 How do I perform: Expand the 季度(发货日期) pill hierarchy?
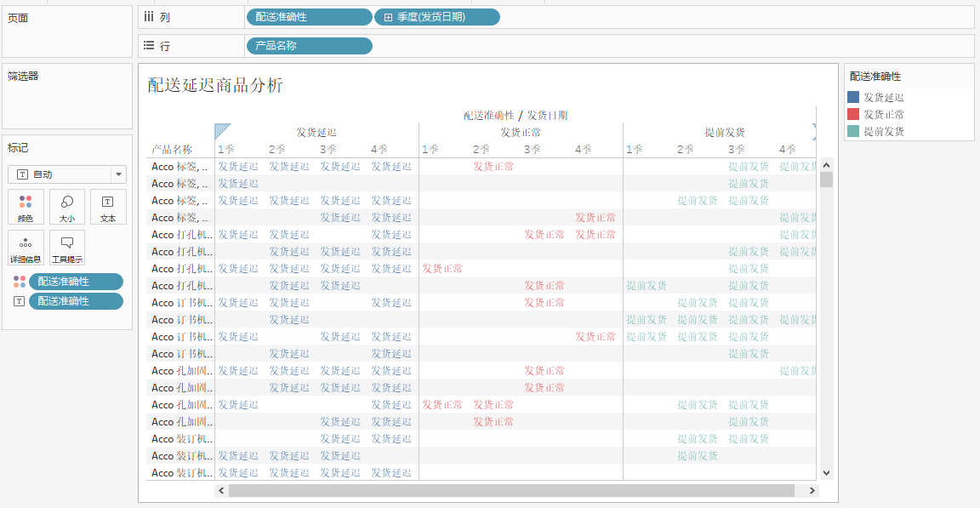[388, 17]
